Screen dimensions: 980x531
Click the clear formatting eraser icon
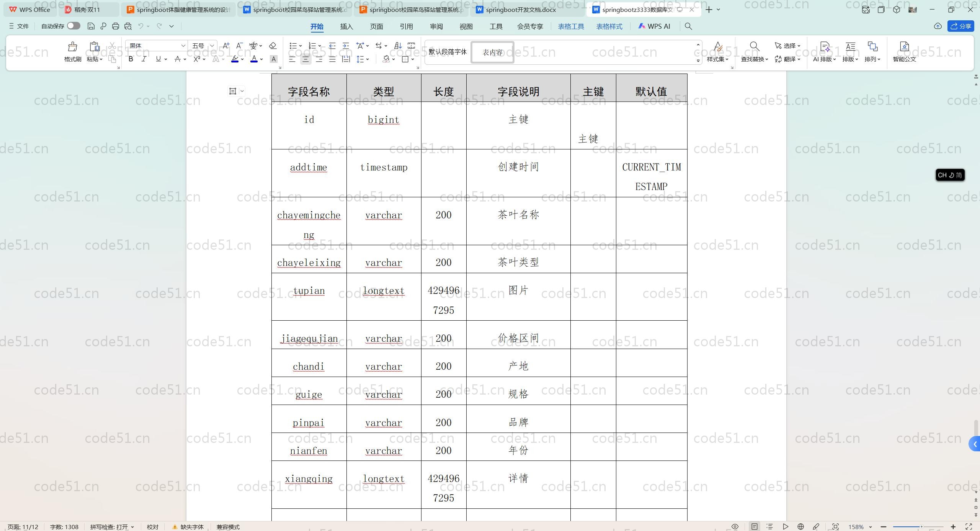(273, 46)
